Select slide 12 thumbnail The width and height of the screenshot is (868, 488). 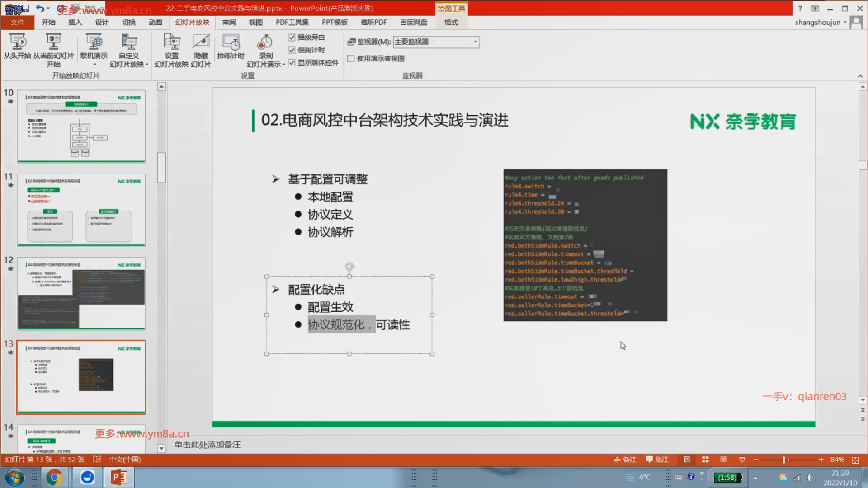[81, 293]
